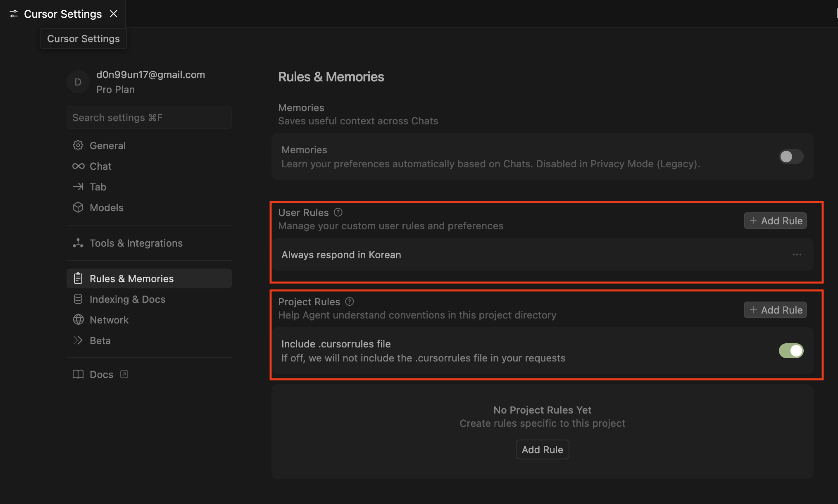Click Add Rule beside Project Rules heading

pyautogui.click(x=775, y=310)
